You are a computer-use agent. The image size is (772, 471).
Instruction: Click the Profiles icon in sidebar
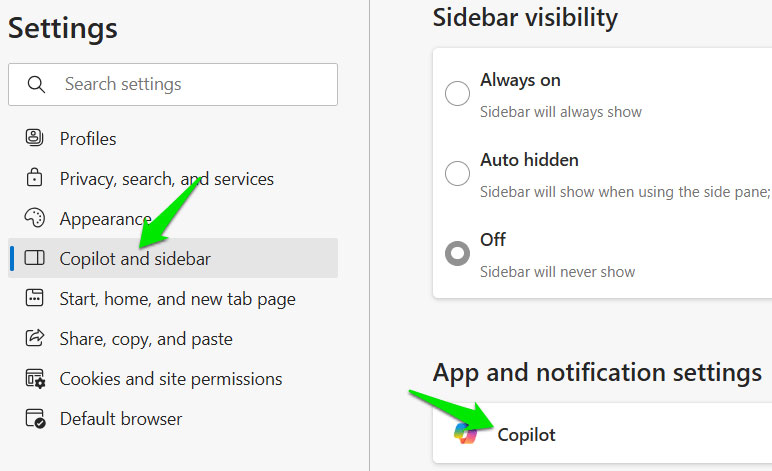pos(35,138)
